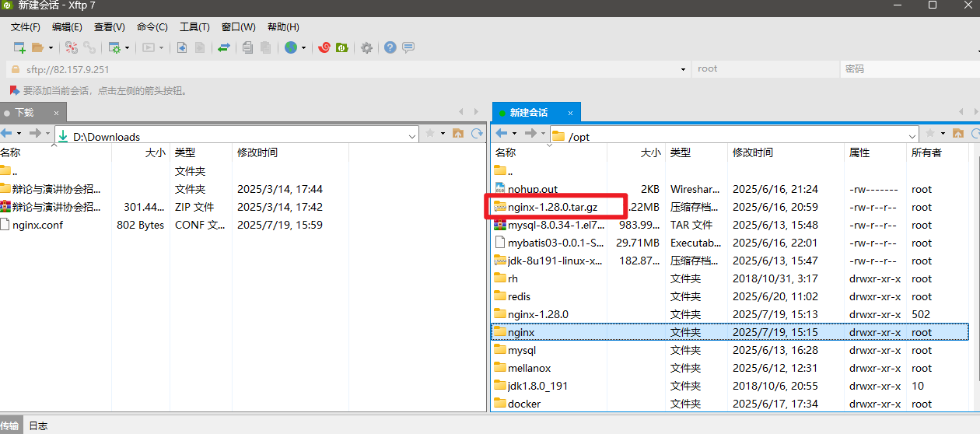Click the add-session bookmark arrow icon
The height and width of the screenshot is (434, 980).
14,90
